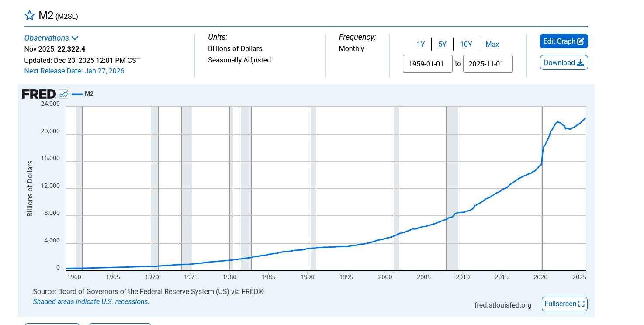Click the small line-chart icon beside FRED logo
Viewport: 644px width, 325px height.
(63, 94)
